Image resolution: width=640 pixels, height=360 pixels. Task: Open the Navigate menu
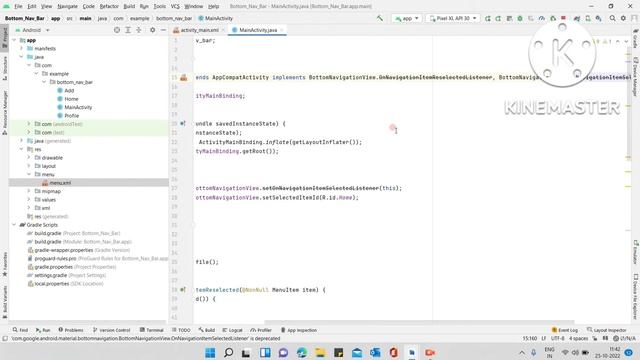tap(67, 7)
